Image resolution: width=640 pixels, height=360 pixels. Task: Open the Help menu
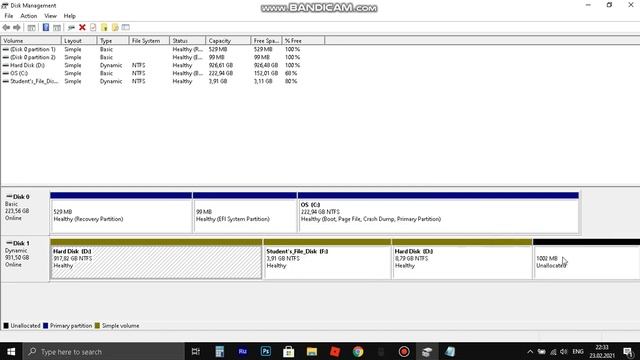(x=69, y=16)
